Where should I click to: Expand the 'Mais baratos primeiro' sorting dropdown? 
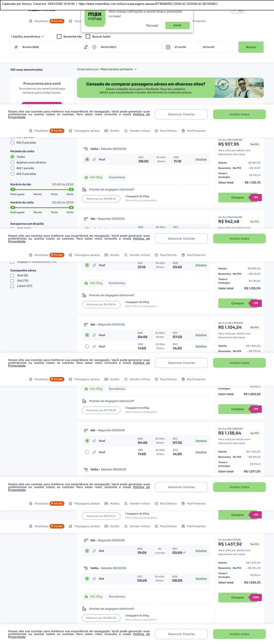coord(118,69)
